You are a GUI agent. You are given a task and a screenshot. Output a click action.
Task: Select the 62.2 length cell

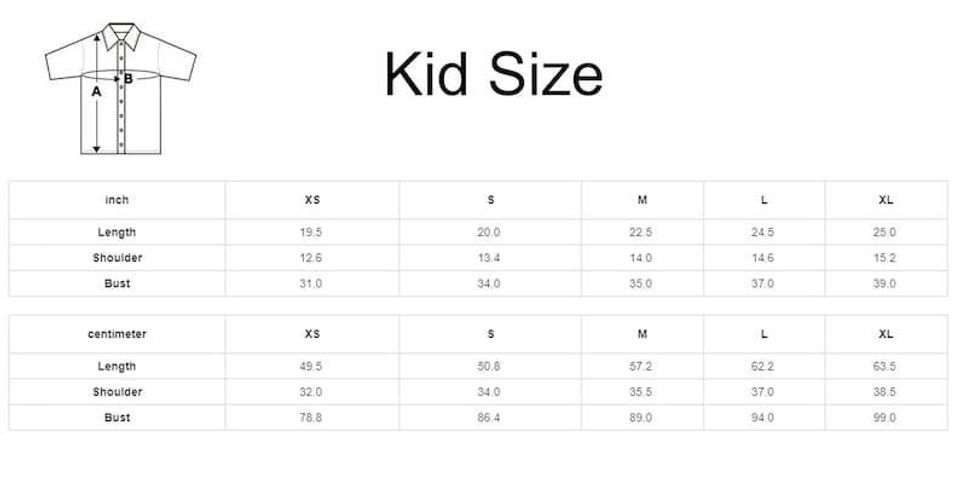(x=763, y=366)
